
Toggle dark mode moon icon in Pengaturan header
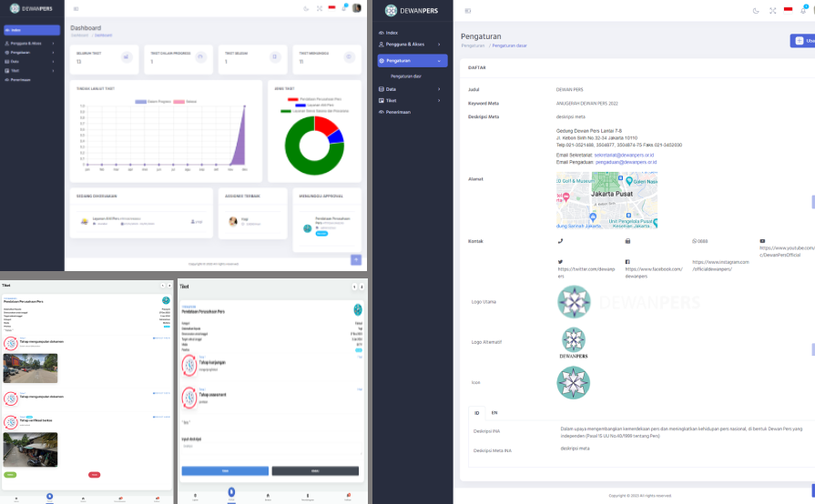(757, 11)
